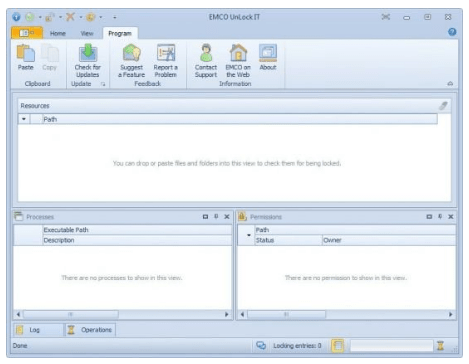Viewport: 469px width, 364px height.
Task: Click the green circular quick access icon
Action: click(30, 17)
